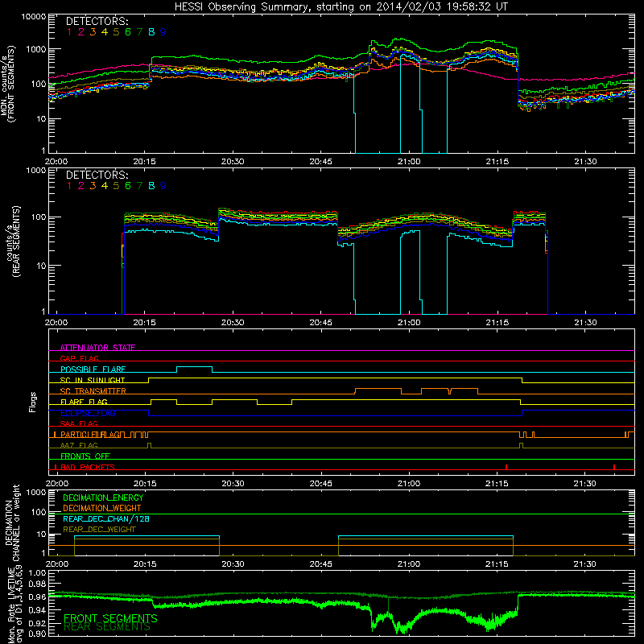Click the MON. counts/s (FRONT SEGMENTS) axis title
The width and height of the screenshot is (644, 644).
[x=8, y=85]
